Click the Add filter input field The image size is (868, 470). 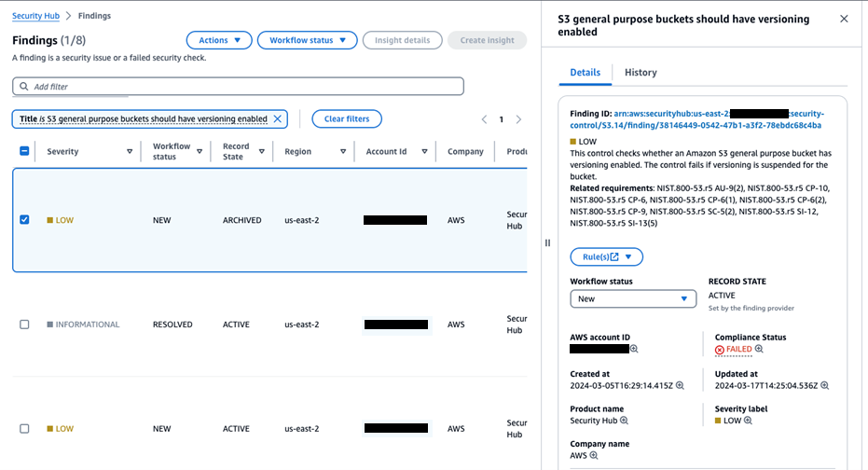238,87
